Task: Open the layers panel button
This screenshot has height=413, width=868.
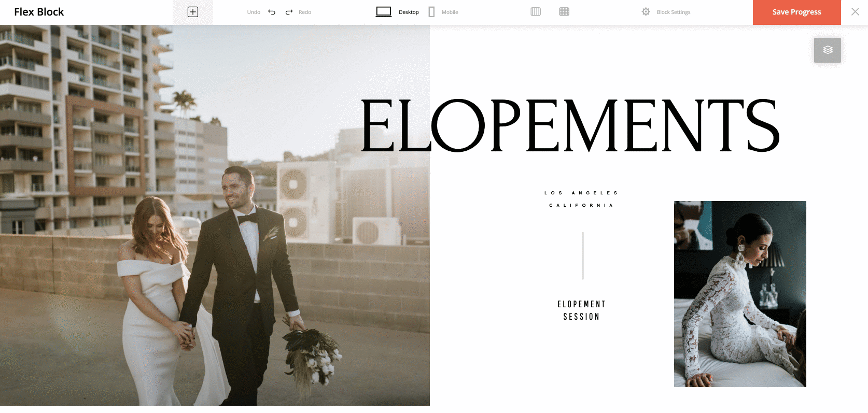Action: 828,50
